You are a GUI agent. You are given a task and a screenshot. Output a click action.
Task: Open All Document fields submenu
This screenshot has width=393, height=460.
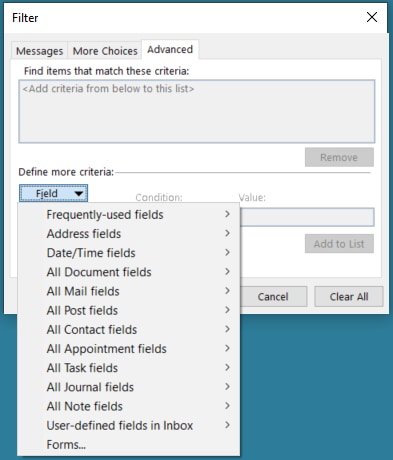point(129,272)
